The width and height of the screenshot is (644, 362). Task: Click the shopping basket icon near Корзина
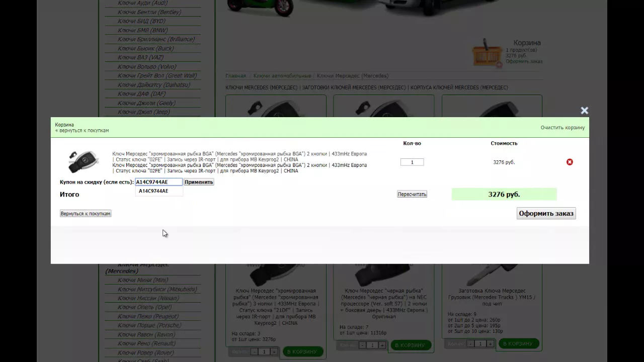coord(487,53)
